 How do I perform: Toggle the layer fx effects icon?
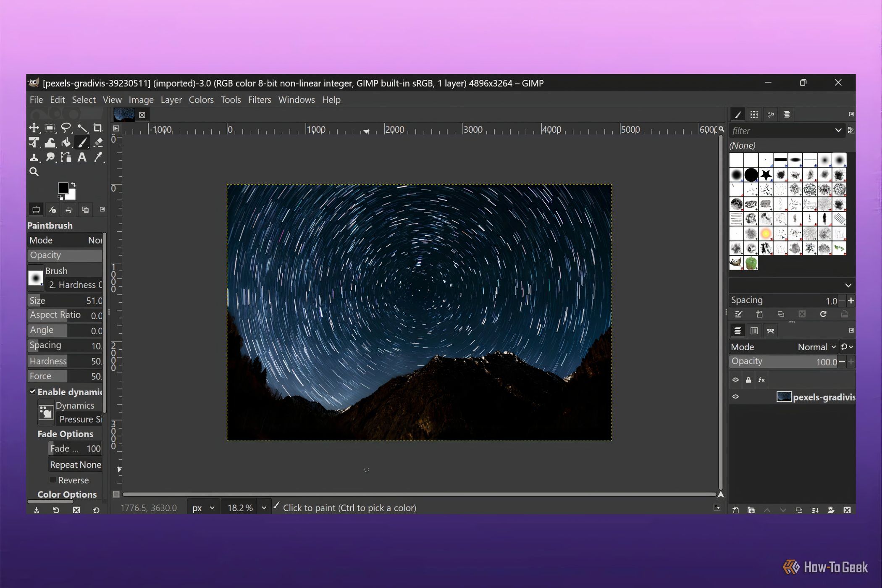[761, 380]
